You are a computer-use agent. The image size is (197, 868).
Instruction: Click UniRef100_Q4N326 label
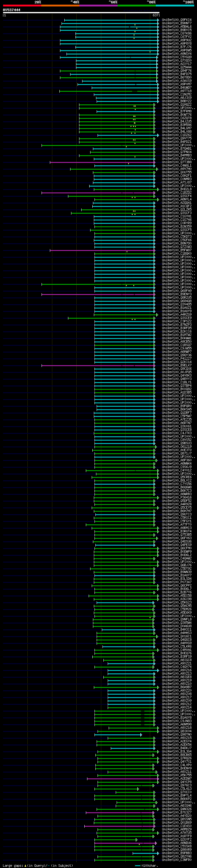click(177, 809)
